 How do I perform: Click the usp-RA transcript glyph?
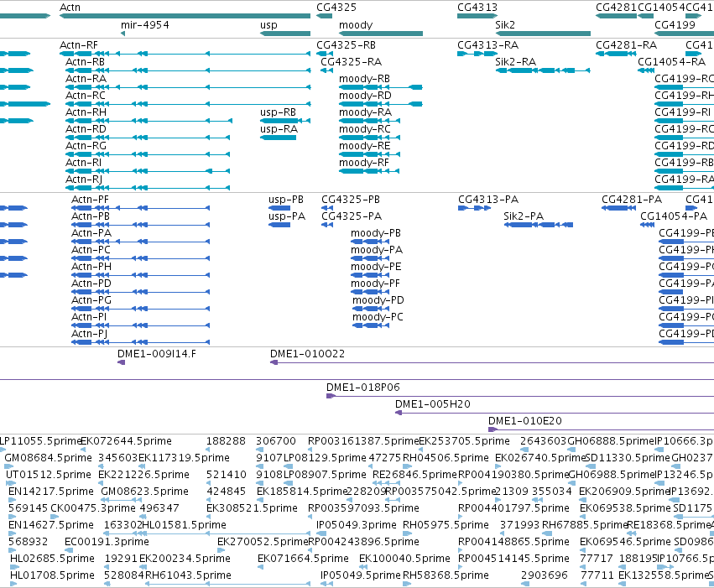278,138
